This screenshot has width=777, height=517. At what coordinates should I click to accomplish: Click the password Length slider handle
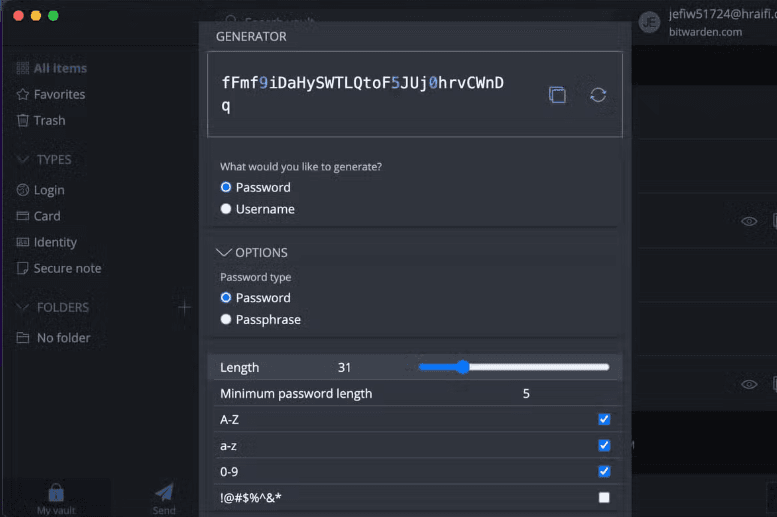pyautogui.click(x=462, y=367)
